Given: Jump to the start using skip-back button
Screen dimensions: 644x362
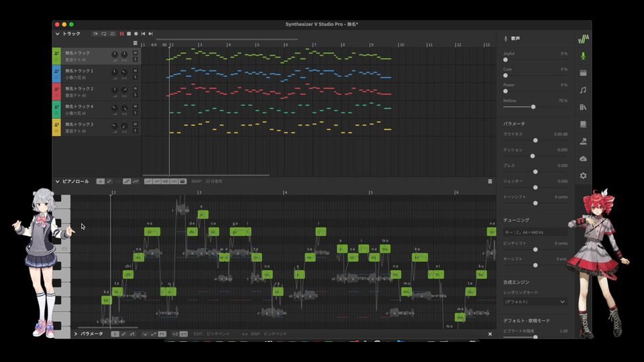Looking at the screenshot, I should (x=143, y=34).
